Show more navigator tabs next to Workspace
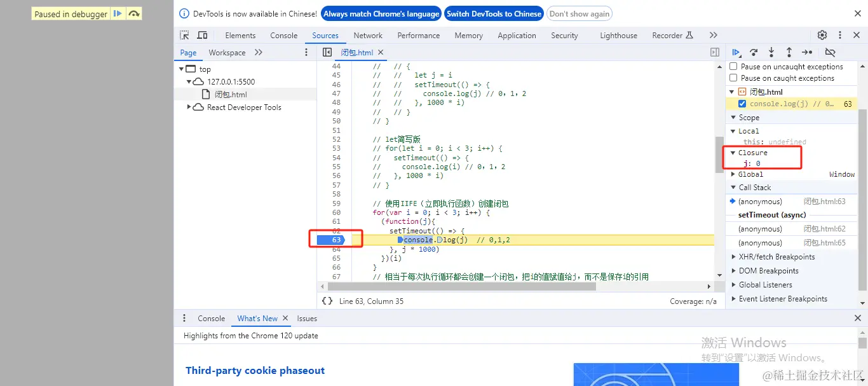Image resolution: width=868 pixels, height=386 pixels. pyautogui.click(x=259, y=53)
